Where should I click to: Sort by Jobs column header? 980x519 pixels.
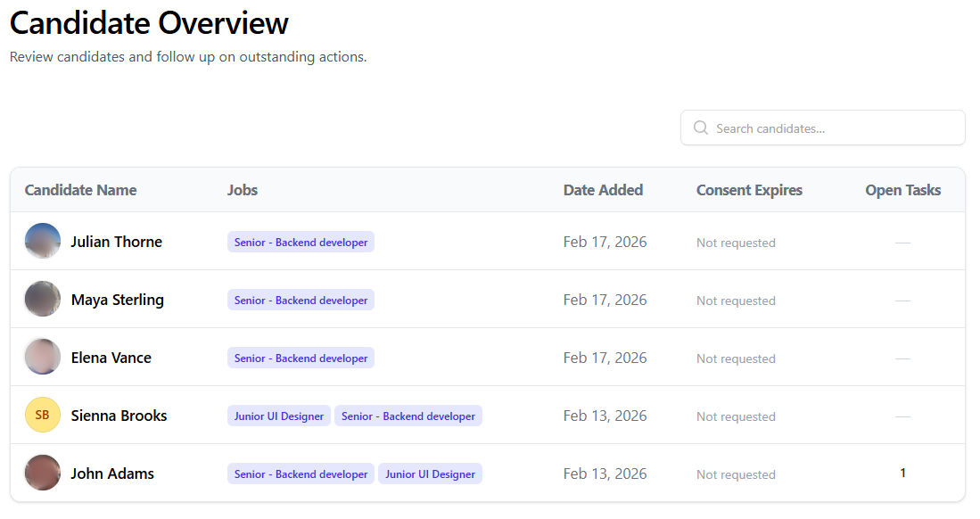click(x=243, y=190)
